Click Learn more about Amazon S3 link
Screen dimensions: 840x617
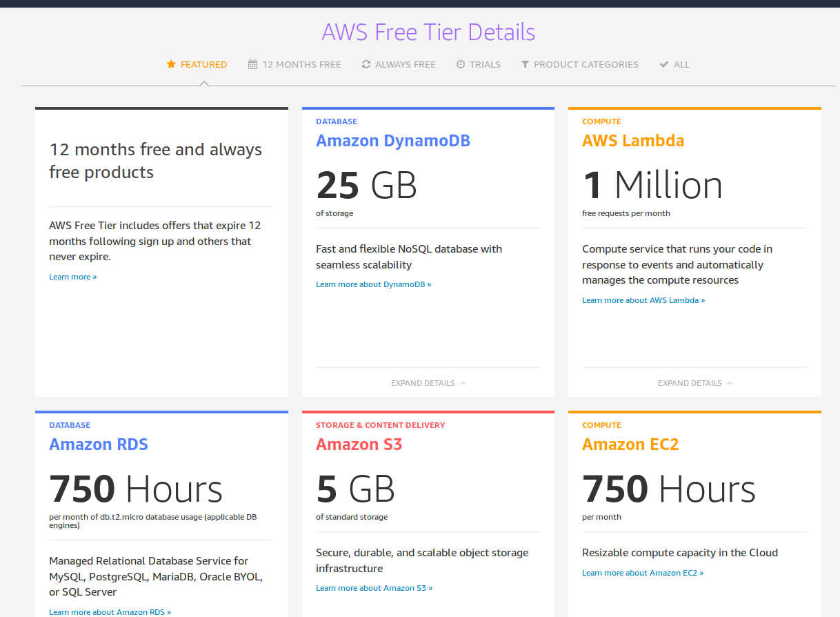(374, 588)
